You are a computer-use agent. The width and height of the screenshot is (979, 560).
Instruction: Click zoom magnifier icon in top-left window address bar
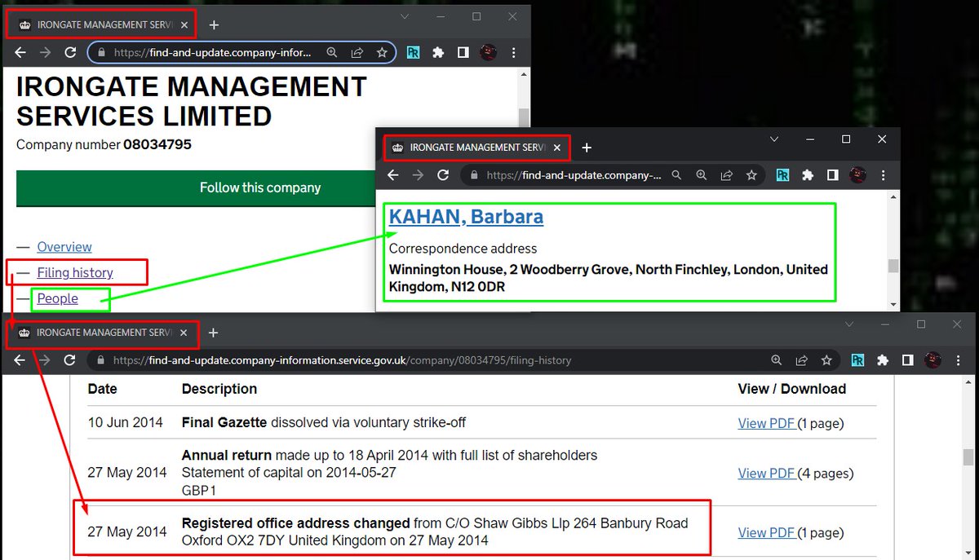[332, 52]
